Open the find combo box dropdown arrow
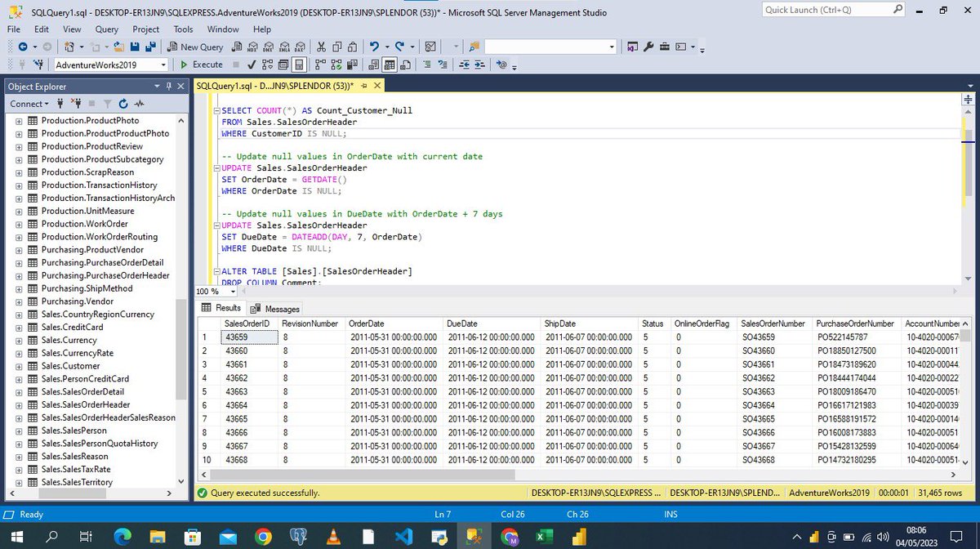 click(x=612, y=47)
